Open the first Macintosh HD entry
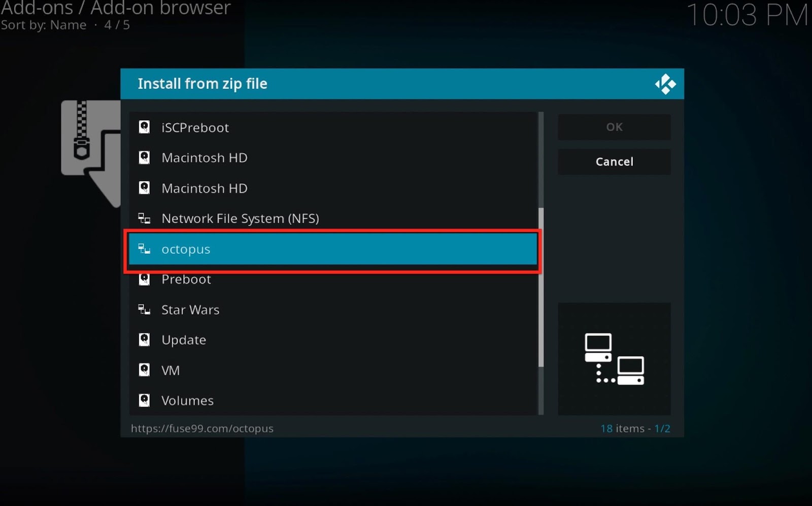The height and width of the screenshot is (506, 812). (333, 158)
